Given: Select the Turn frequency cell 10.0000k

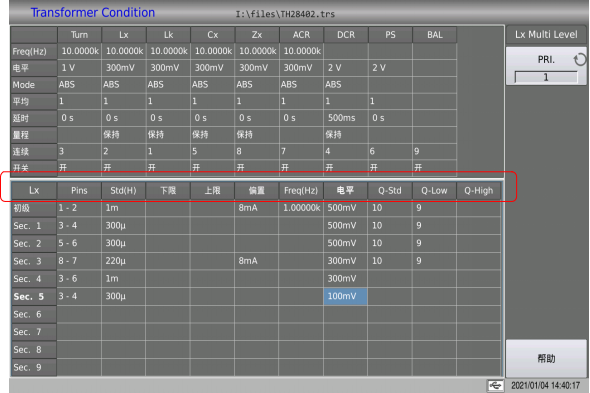Looking at the screenshot, I should pos(79,51).
